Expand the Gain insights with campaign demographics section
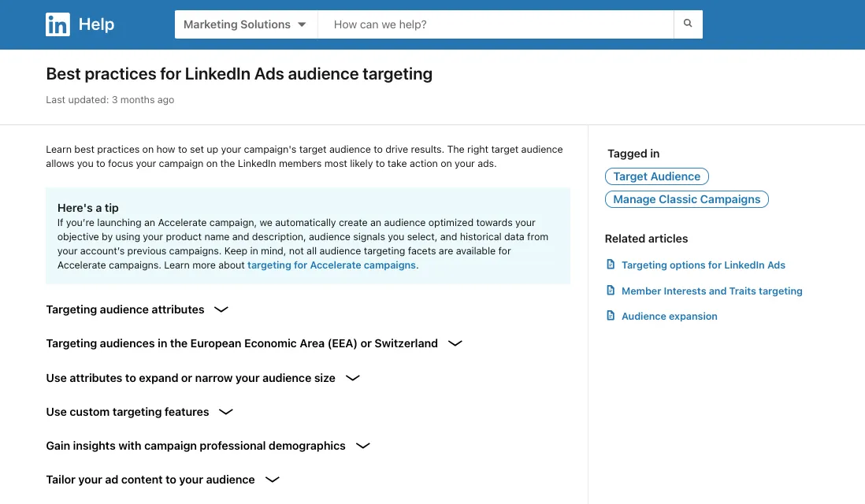This screenshot has height=504, width=865. coord(362,446)
